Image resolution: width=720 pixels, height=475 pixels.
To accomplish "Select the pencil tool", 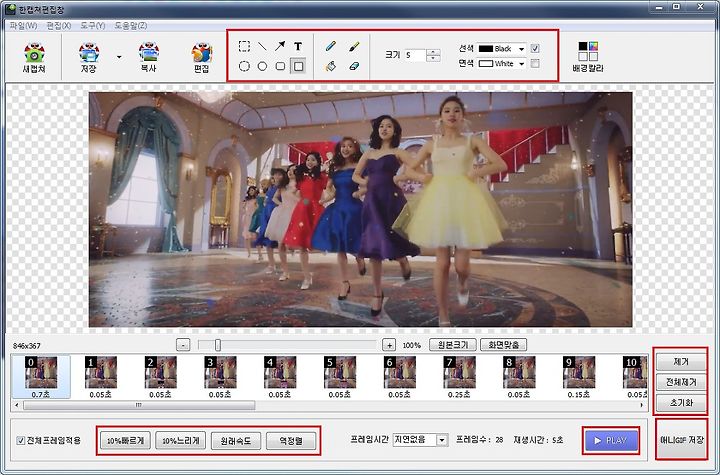I will [331, 46].
